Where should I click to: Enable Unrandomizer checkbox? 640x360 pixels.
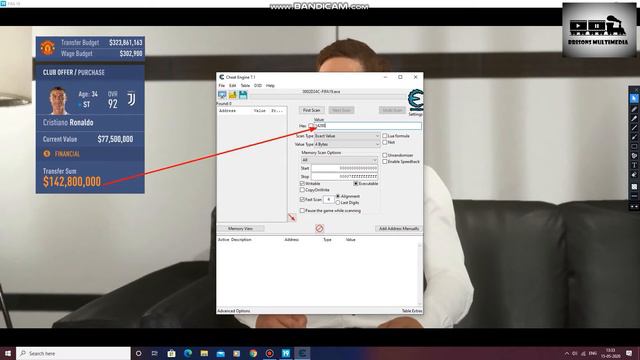384,155
